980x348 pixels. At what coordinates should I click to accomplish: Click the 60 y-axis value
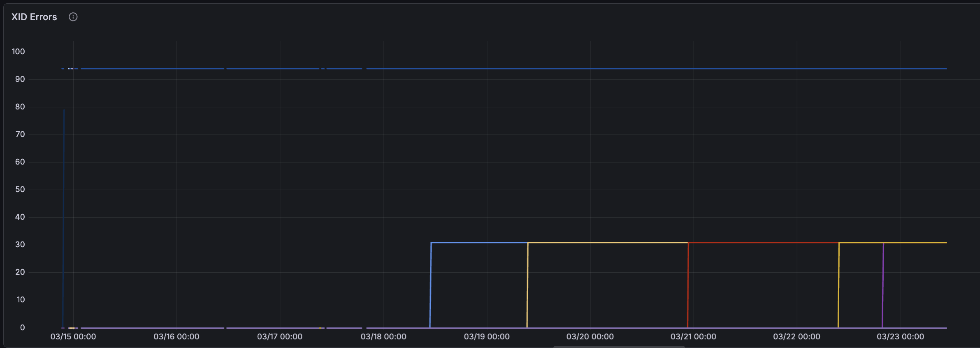click(20, 162)
